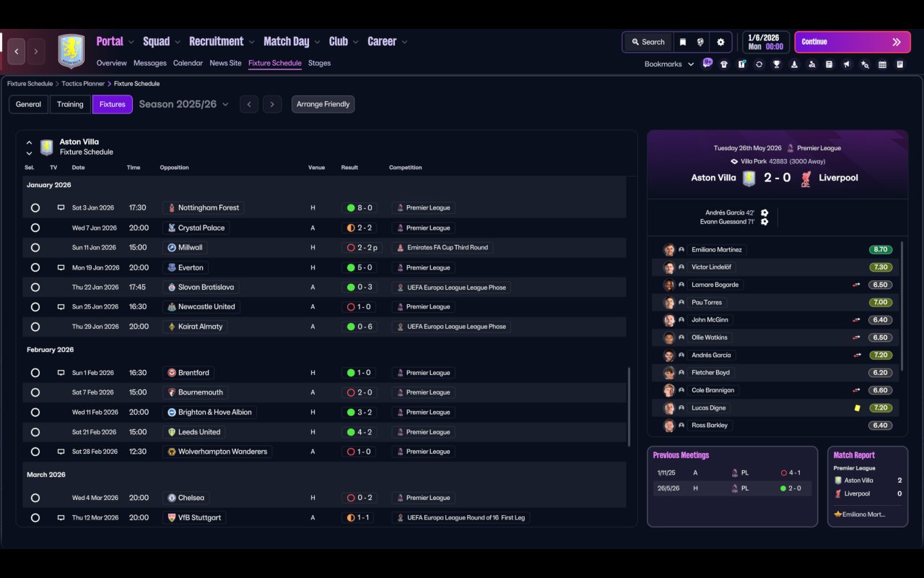Open the megaphone shortcut icon
This screenshot has width=924, height=578.
coord(847,64)
